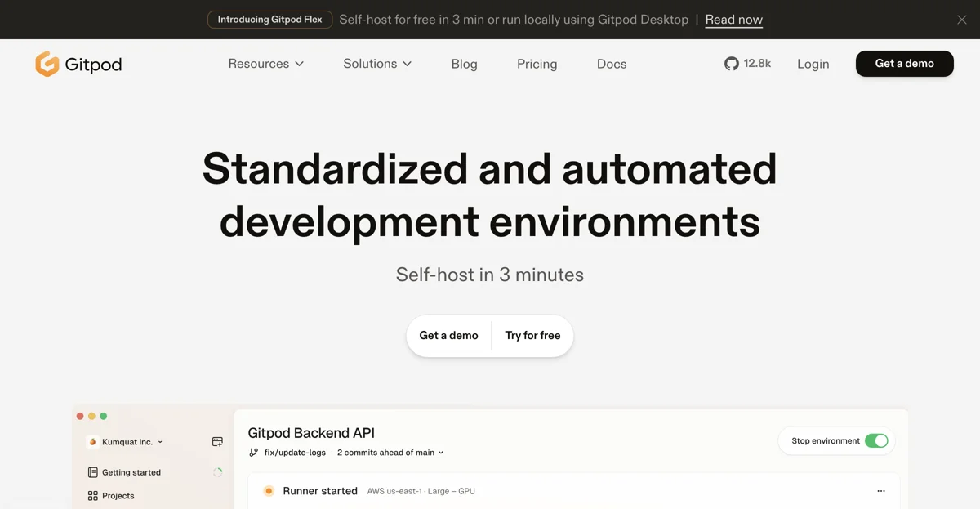Click the Projects grid icon
This screenshot has height=509, width=980.
(x=93, y=496)
